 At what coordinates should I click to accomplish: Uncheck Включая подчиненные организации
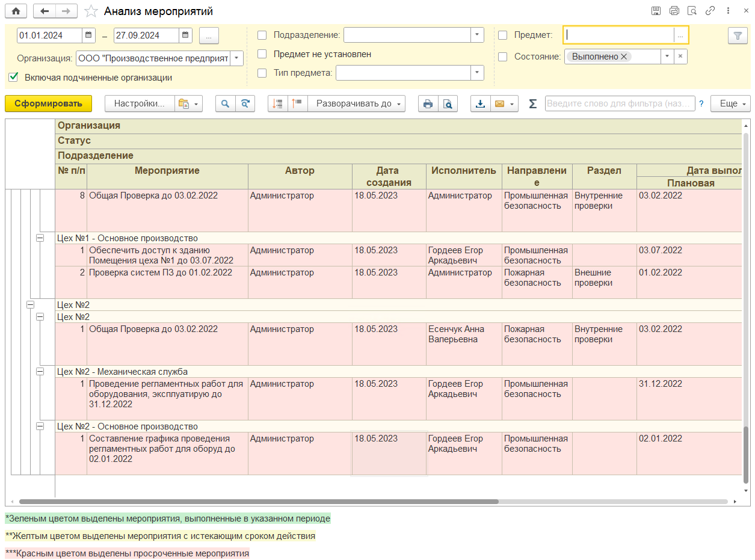point(13,77)
